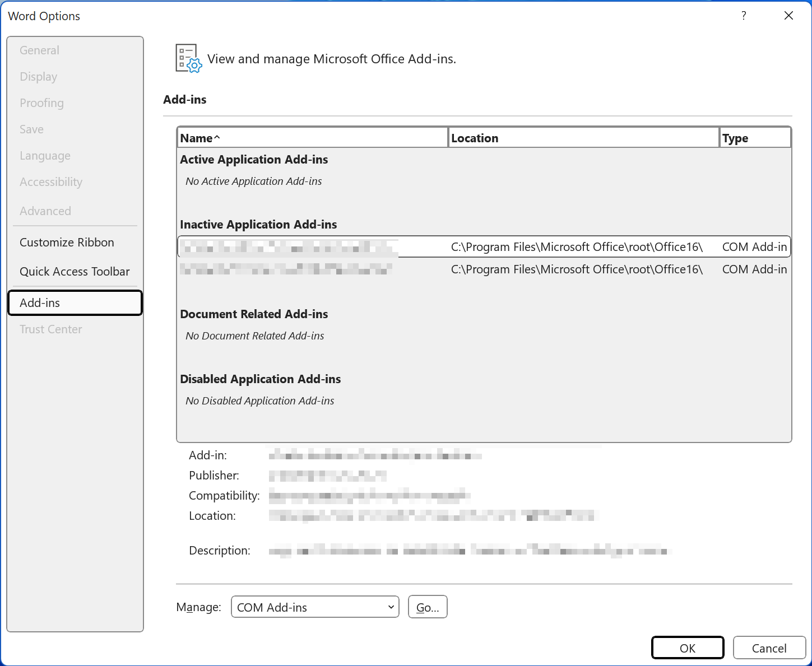Image resolution: width=812 pixels, height=666 pixels.
Task: Select the second inactive COM add-in row
Action: pos(484,269)
